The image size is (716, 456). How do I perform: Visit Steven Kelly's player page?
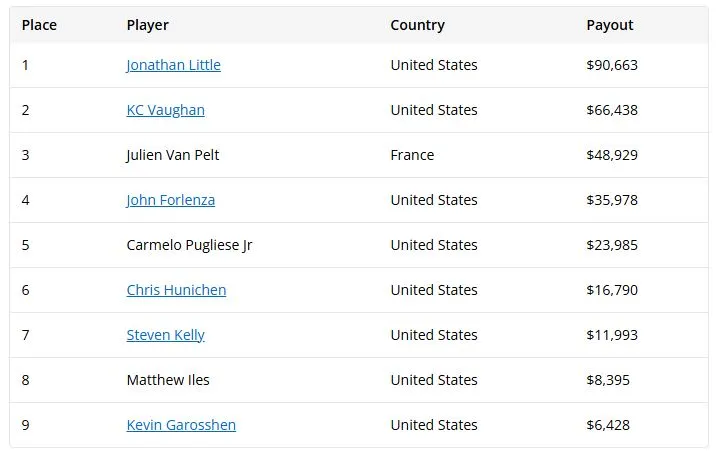pos(166,335)
